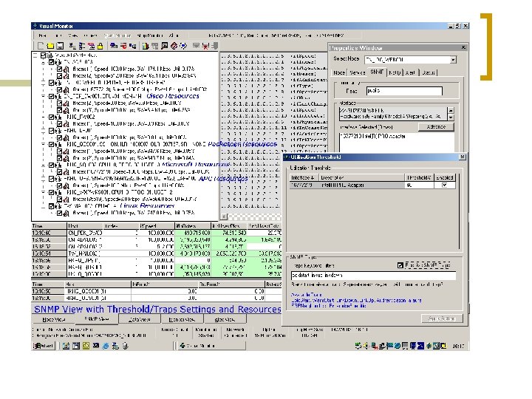Viewport: 532px width, 399px height.
Task: Close the Utilization Threshold dialog
Action: click(x=463, y=157)
